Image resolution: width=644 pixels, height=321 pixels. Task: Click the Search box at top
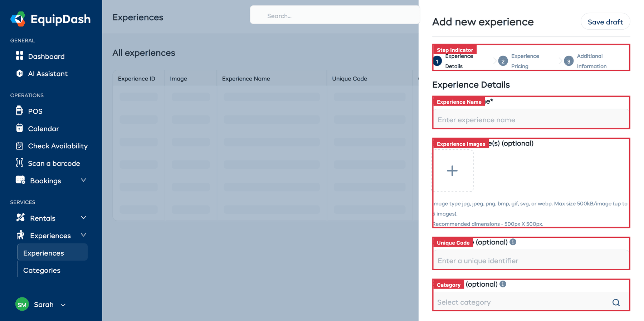tap(335, 16)
